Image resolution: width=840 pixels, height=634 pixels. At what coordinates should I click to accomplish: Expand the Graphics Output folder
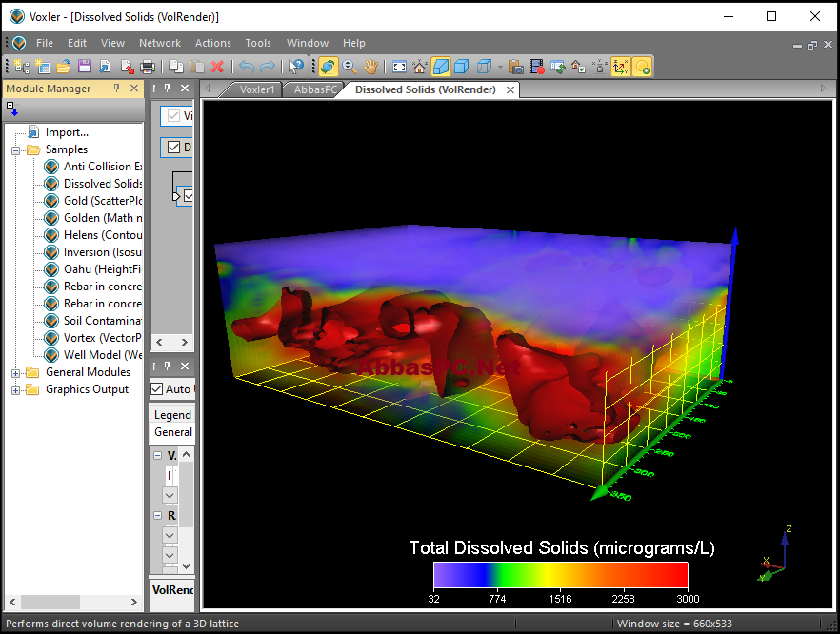[x=15, y=390]
